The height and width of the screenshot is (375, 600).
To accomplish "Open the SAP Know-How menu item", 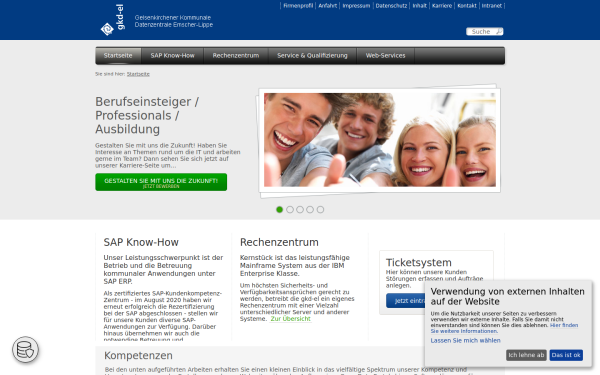I will (173, 55).
